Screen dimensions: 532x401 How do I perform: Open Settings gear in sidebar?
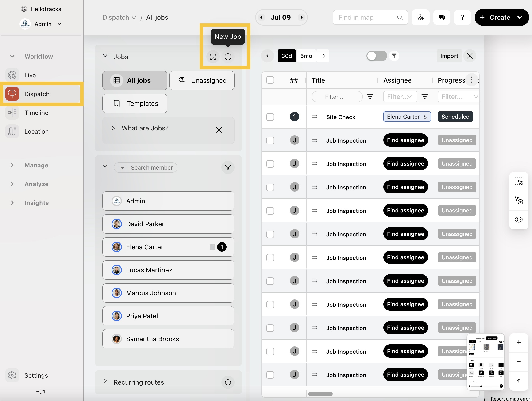point(12,375)
